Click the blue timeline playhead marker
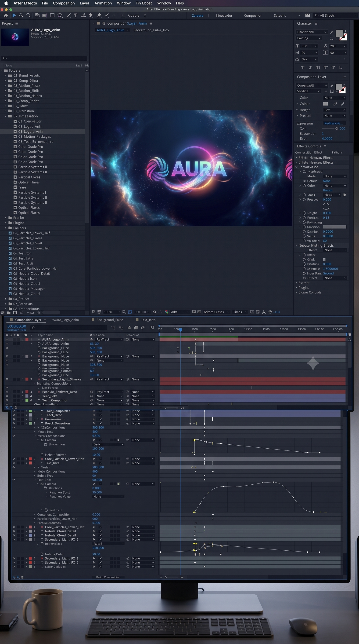359x644 pixels. 180,330
